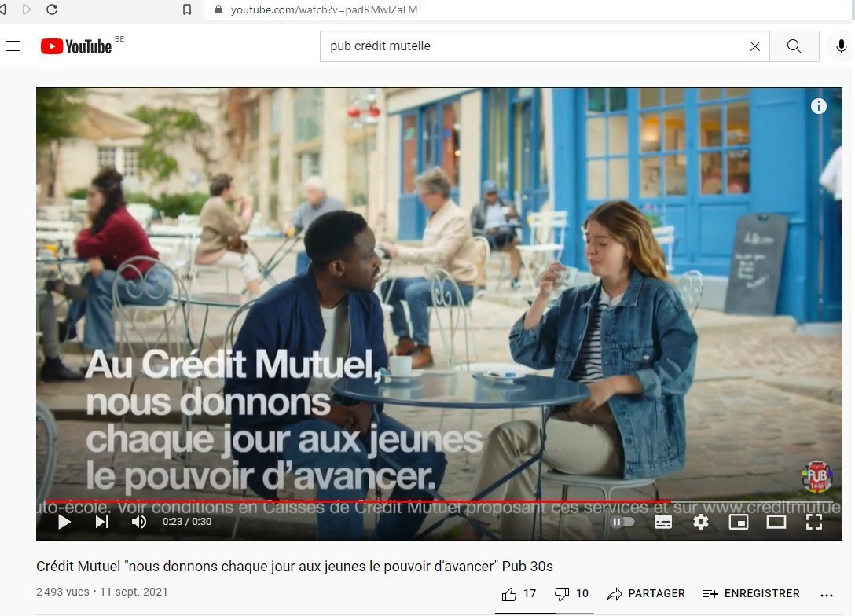Viewport: 855px width, 616px height.
Task: Toggle the autoplay switch in player
Action: (622, 522)
